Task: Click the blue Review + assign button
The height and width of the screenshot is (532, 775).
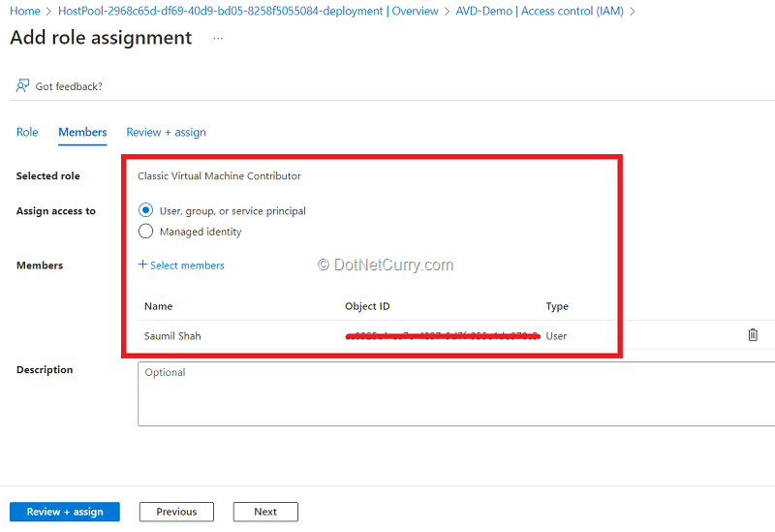Action: click(x=65, y=512)
